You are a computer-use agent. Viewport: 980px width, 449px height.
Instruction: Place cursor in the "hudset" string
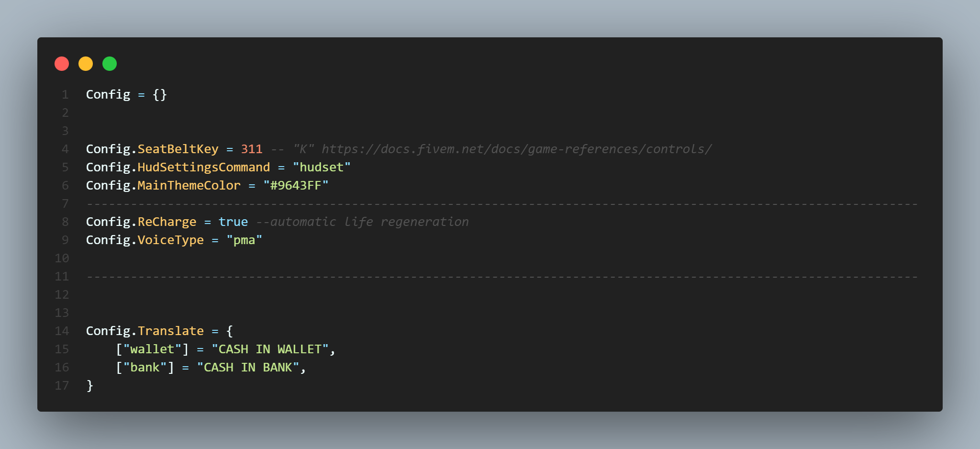pyautogui.click(x=322, y=168)
